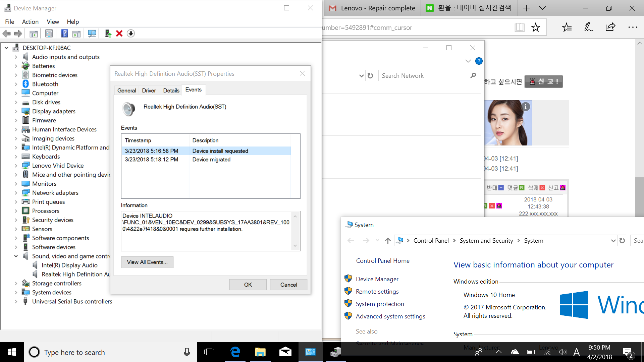Switch to the Details tab
Image resolution: width=644 pixels, height=362 pixels.
coord(171,90)
